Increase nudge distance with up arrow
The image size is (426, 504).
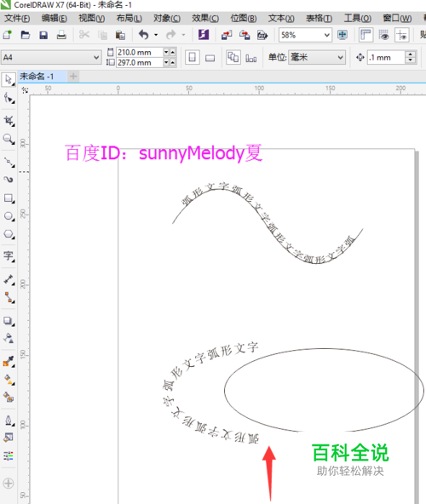click(x=410, y=54)
